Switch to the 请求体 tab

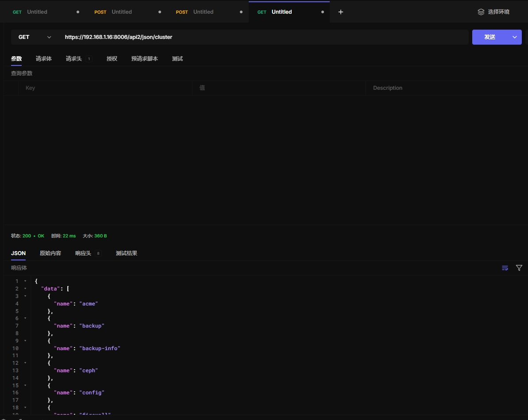click(43, 59)
